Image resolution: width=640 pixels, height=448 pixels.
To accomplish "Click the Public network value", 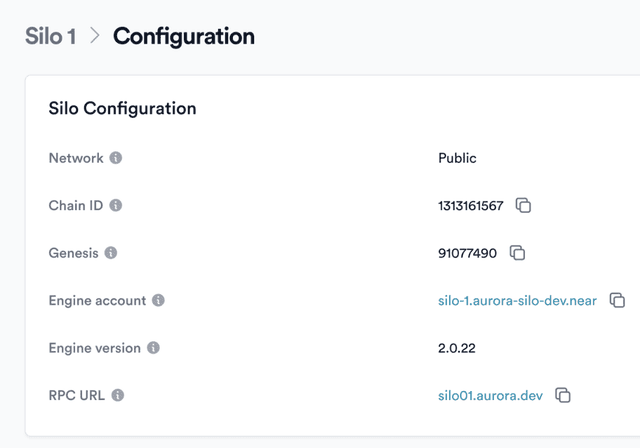I will pyautogui.click(x=457, y=158).
